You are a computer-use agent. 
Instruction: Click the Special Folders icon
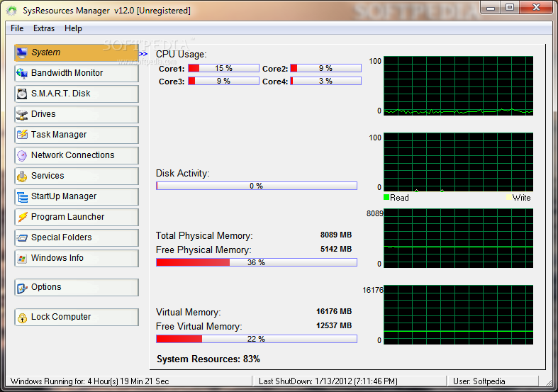click(x=22, y=237)
